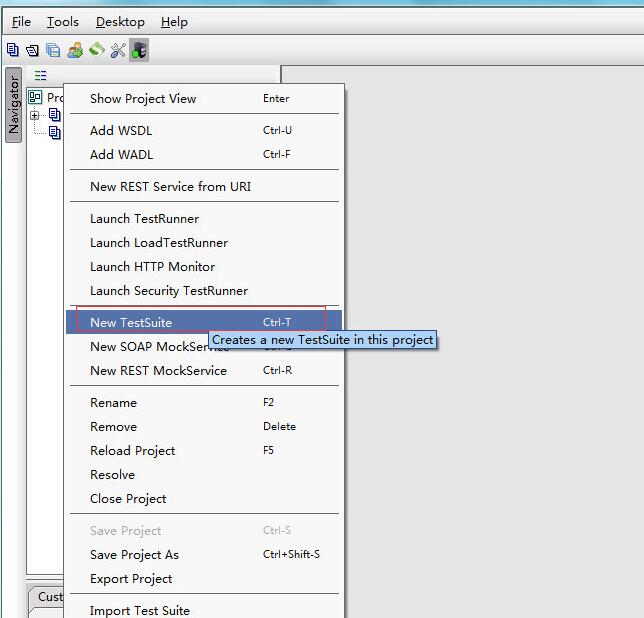Click the New SOAP Project toolbar icon
644x618 pixels.
[x=13, y=50]
